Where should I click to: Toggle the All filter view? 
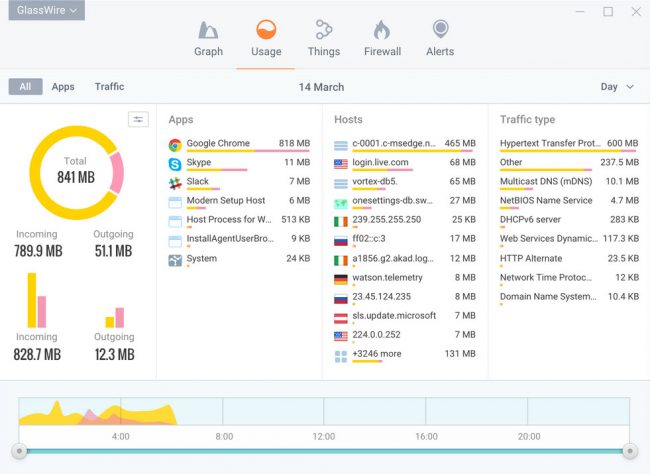[25, 87]
